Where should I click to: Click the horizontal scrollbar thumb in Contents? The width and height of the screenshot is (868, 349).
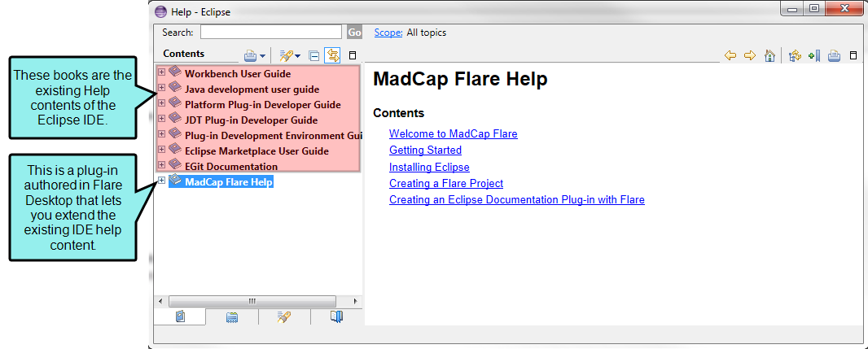pos(252,302)
